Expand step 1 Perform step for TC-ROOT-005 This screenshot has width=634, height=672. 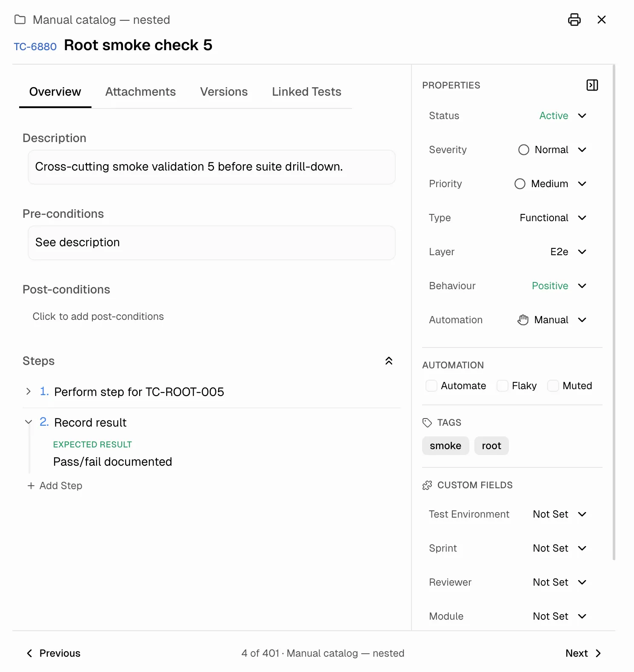click(x=29, y=391)
